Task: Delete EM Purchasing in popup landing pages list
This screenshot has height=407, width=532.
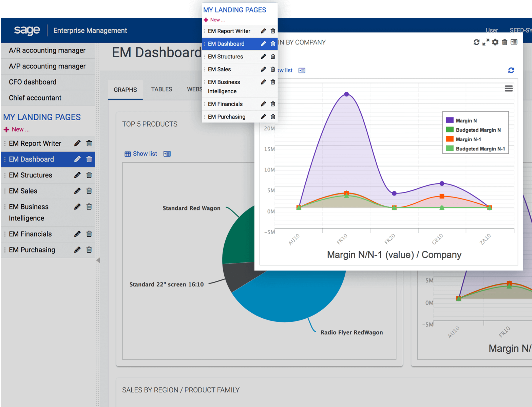Action: tap(273, 117)
